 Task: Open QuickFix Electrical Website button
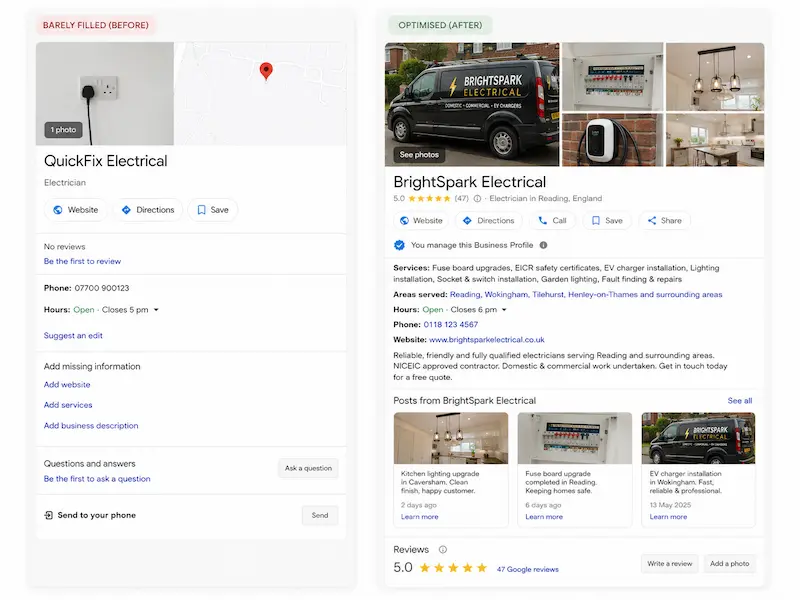click(76, 210)
